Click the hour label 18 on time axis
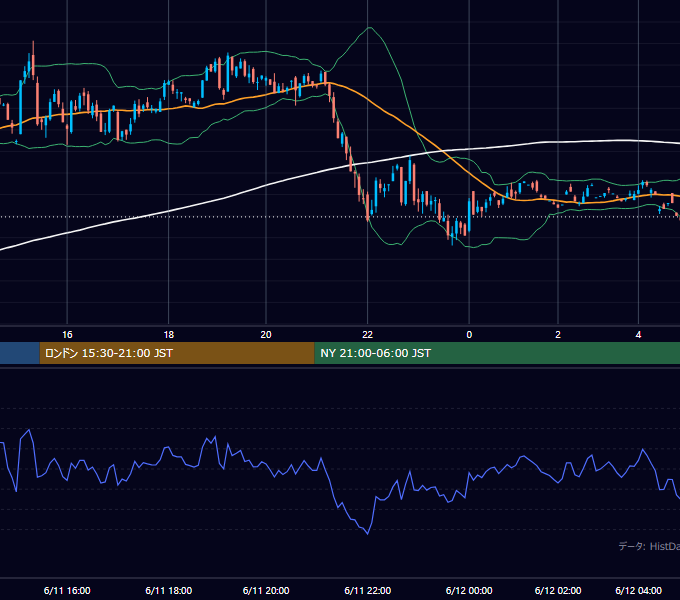This screenshot has width=680, height=600. click(x=169, y=335)
